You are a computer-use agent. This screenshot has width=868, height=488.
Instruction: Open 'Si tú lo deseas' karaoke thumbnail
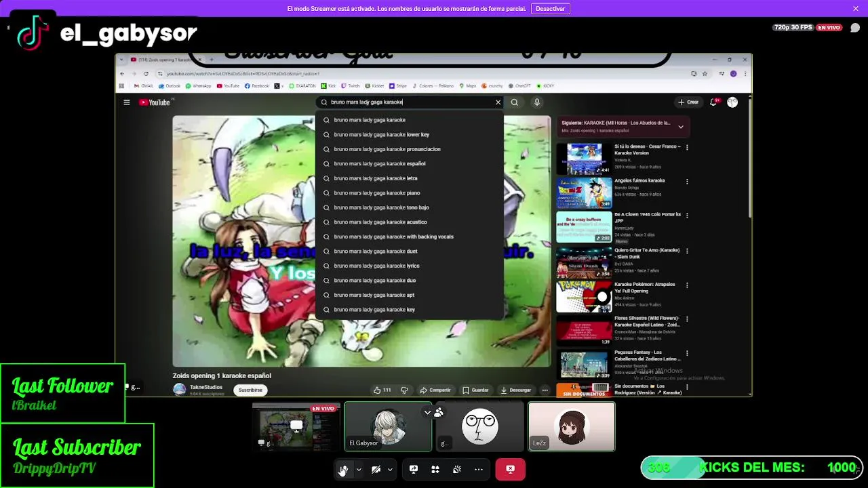click(584, 159)
